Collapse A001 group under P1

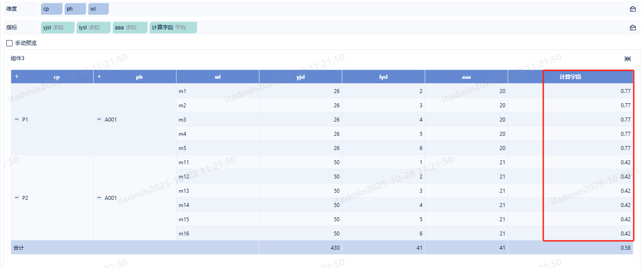[x=99, y=119]
